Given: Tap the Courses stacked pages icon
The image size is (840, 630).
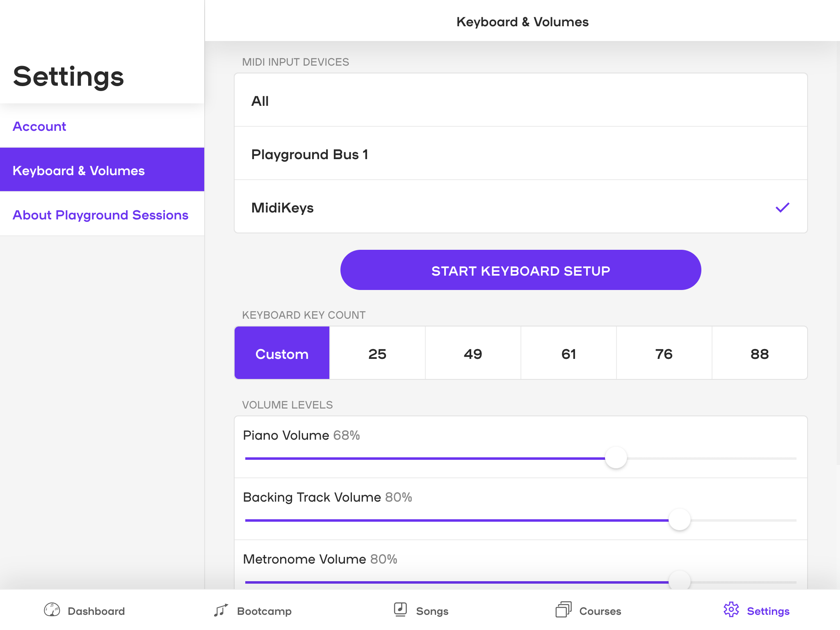Looking at the screenshot, I should [564, 610].
